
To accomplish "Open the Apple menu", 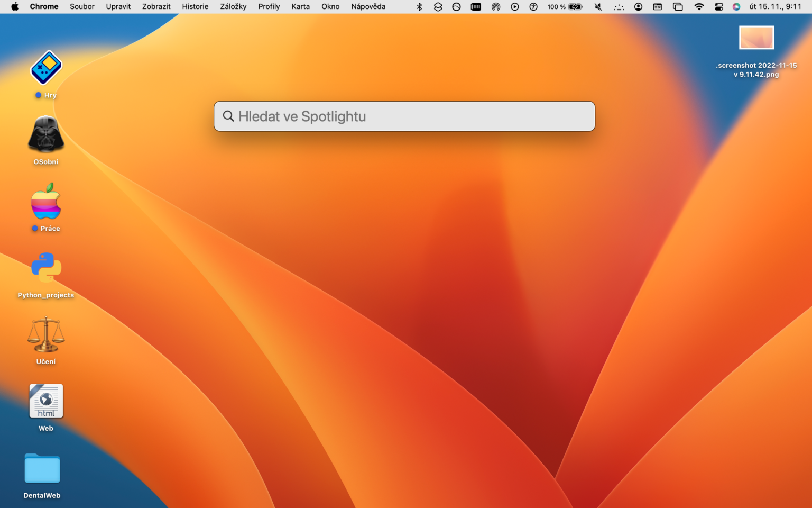I will click(x=15, y=7).
